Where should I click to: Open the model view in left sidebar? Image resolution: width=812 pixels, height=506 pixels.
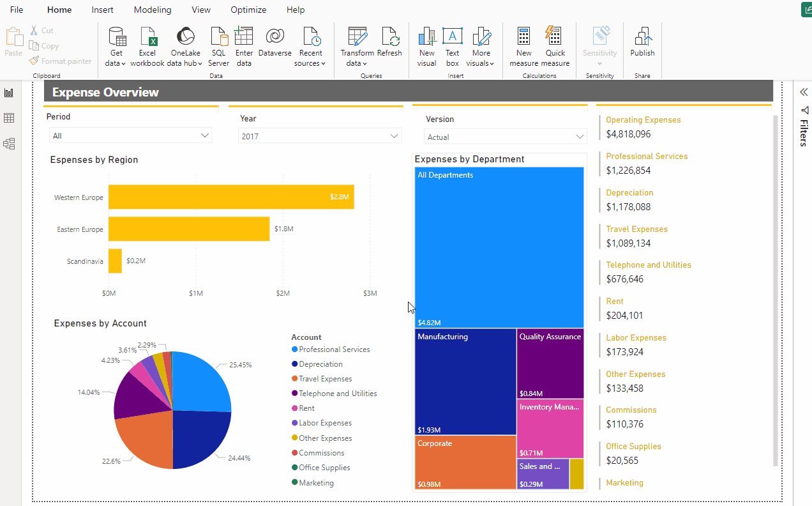(x=9, y=144)
